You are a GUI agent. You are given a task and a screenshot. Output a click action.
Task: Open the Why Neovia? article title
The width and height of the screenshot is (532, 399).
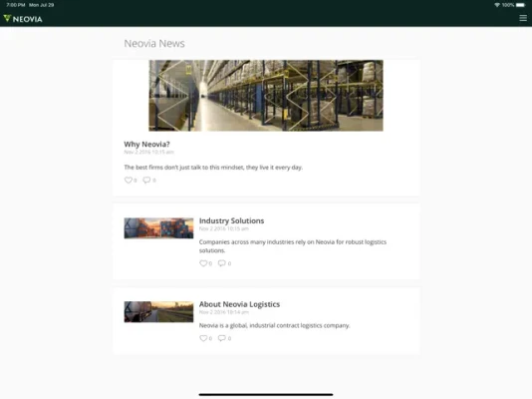pyautogui.click(x=146, y=144)
